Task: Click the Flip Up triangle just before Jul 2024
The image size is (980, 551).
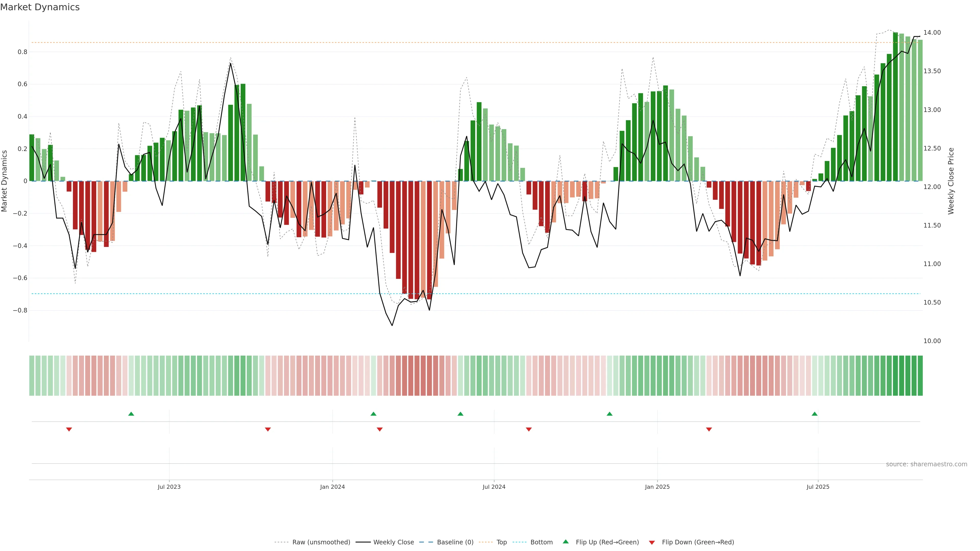Action: click(x=460, y=414)
